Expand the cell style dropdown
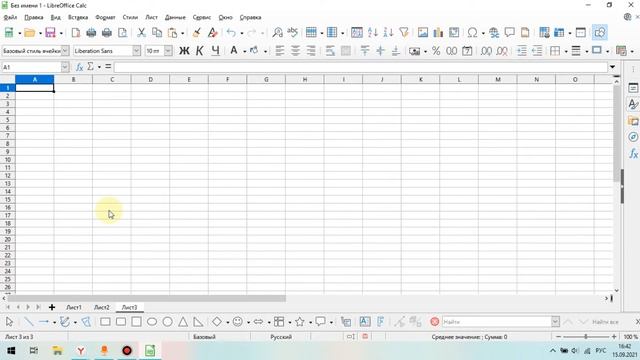Screen dimensions: 640x360 point(65,51)
